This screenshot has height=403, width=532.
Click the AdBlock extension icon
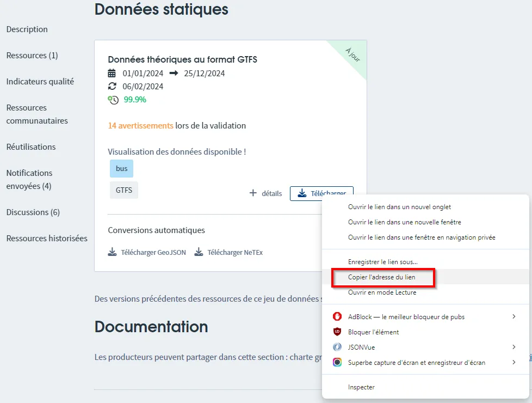point(337,316)
